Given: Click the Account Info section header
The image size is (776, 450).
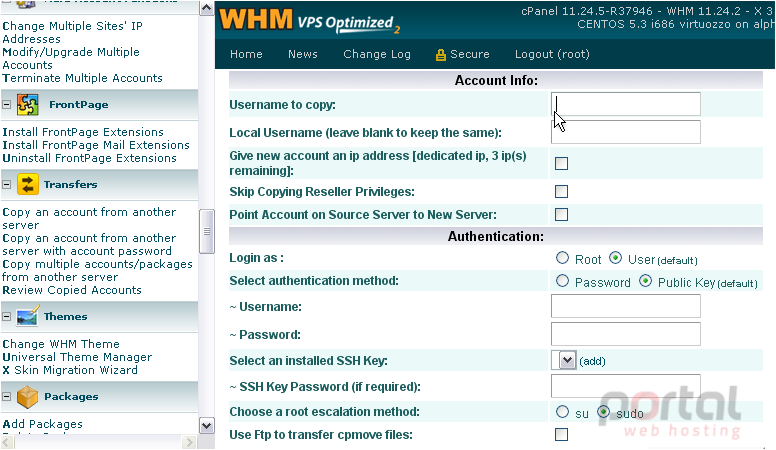Looking at the screenshot, I should tap(496, 80).
